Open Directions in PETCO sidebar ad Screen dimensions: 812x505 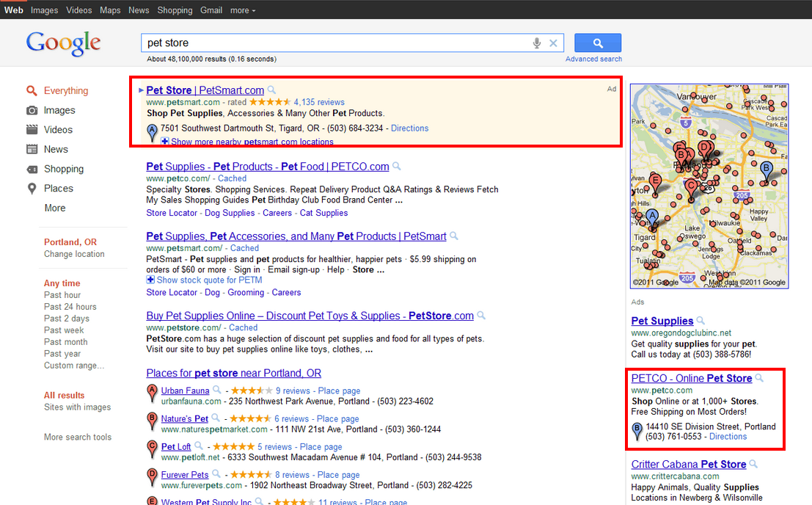point(728,437)
